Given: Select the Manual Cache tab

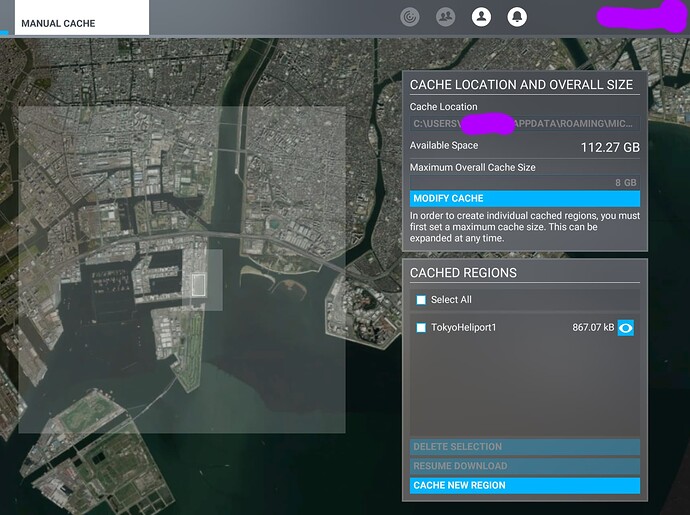Looking at the screenshot, I should point(82,18).
